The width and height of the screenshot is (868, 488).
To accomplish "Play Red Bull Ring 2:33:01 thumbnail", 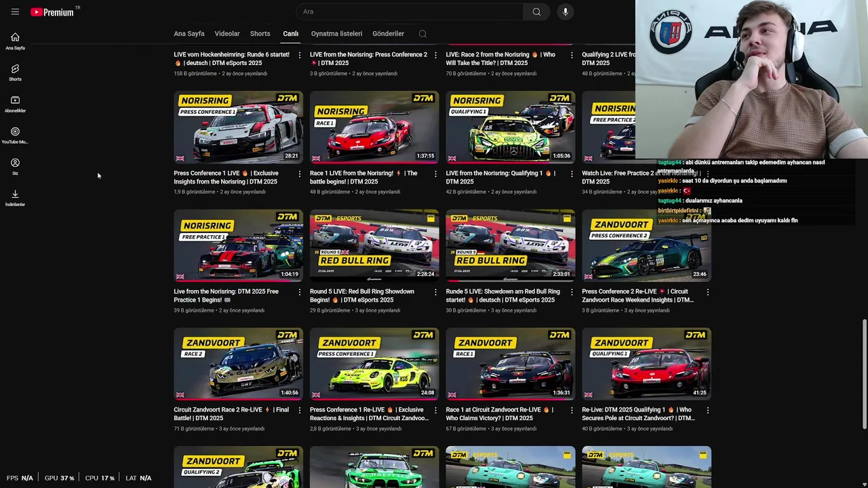I will pyautogui.click(x=510, y=245).
